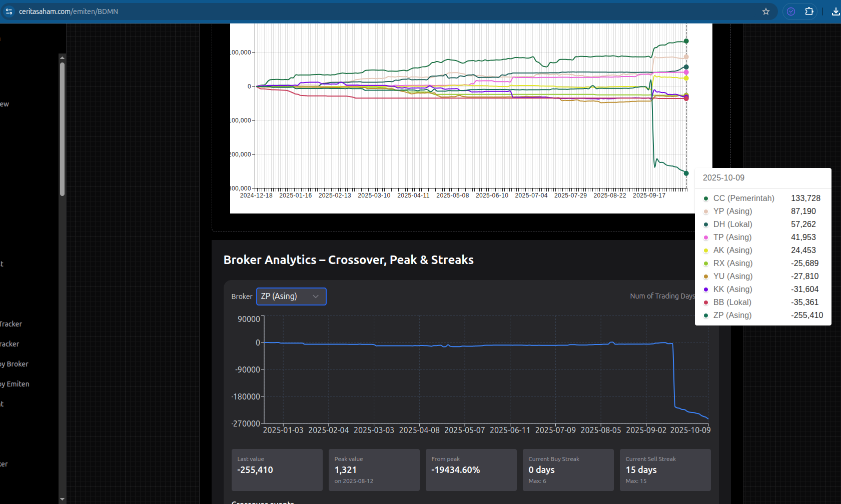Open the browser Downloads icon
The image size is (841, 504).
tap(835, 11)
